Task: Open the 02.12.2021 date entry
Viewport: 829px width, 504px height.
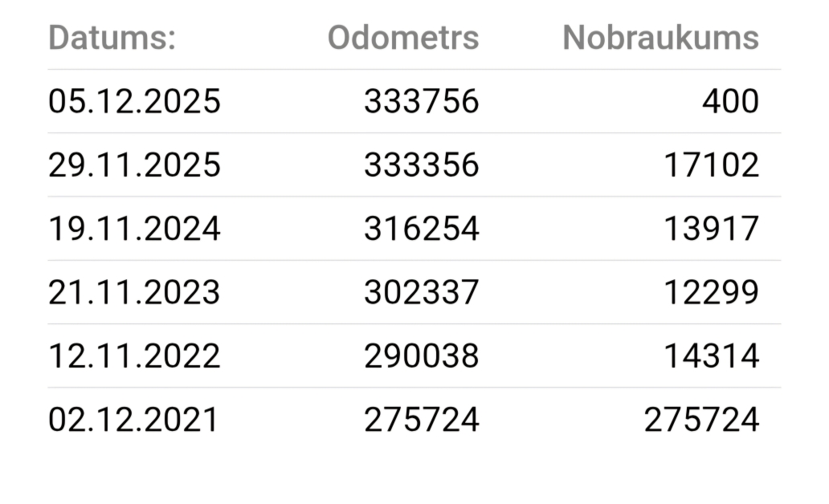Action: [x=133, y=420]
